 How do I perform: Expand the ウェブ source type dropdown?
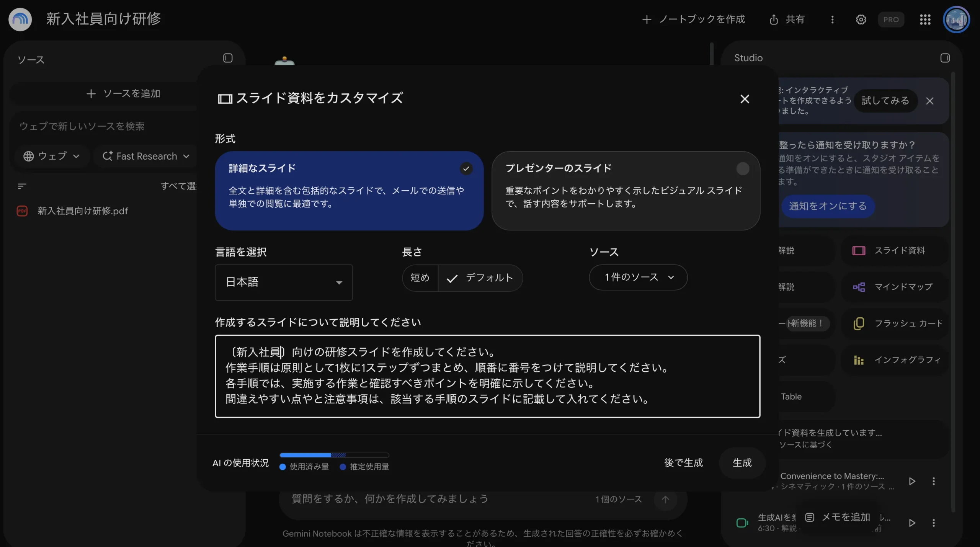[52, 156]
